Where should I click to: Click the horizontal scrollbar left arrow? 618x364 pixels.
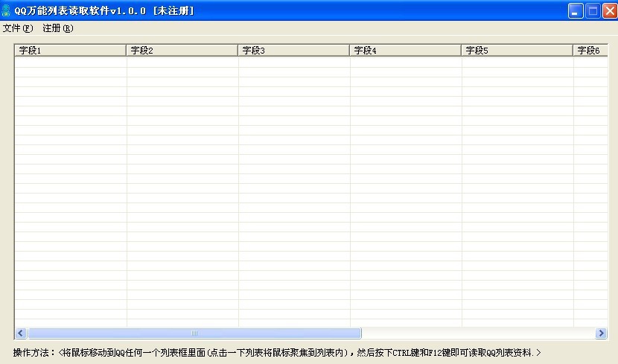click(x=21, y=333)
